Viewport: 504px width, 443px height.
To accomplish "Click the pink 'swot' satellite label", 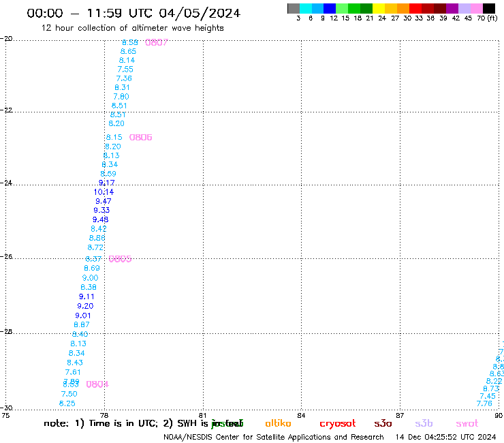I will 467,424.
